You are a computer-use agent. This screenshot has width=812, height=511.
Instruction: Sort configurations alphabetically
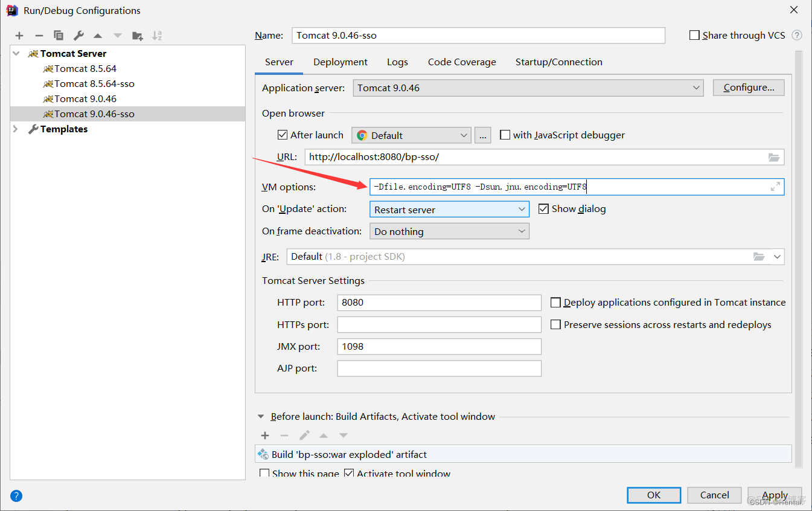tap(157, 36)
